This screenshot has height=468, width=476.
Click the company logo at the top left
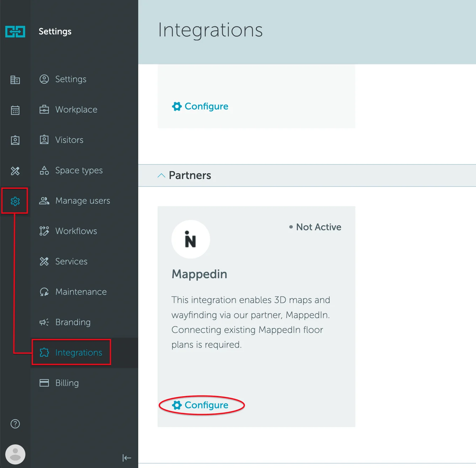15,31
